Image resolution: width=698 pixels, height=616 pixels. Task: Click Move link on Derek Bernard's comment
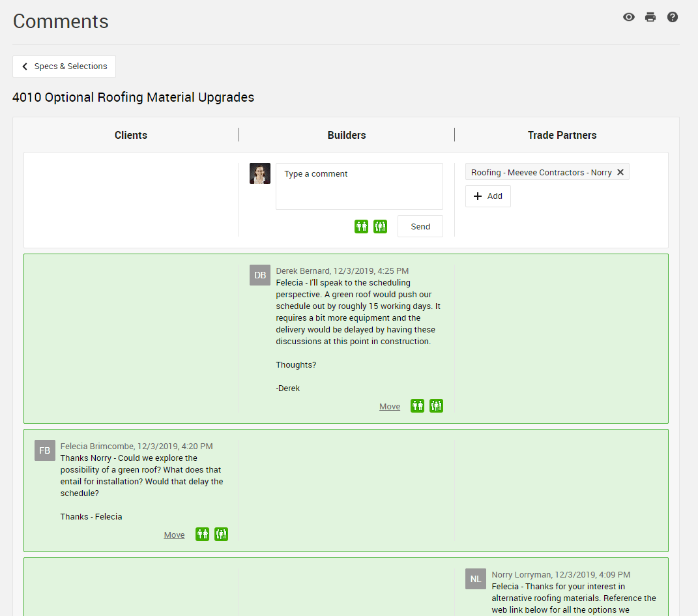coord(390,406)
